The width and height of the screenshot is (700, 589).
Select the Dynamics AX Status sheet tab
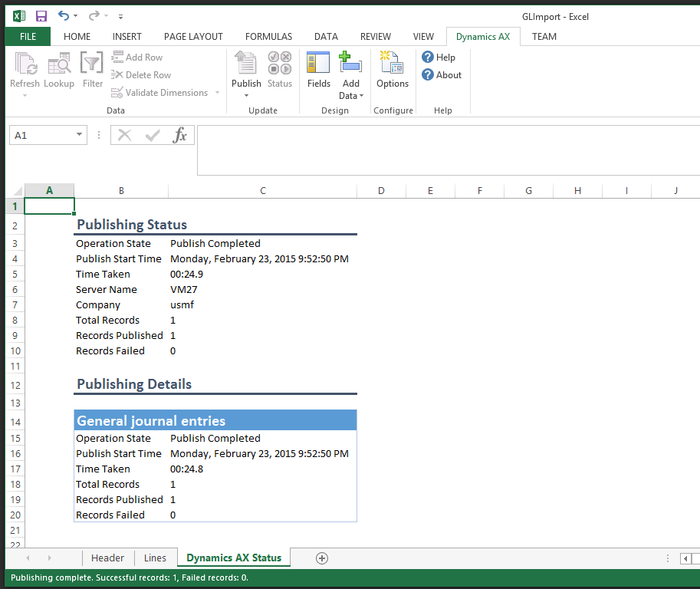234,558
